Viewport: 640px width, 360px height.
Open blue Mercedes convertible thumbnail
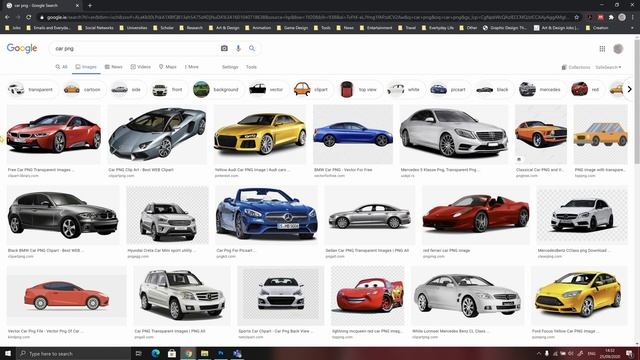[267, 215]
